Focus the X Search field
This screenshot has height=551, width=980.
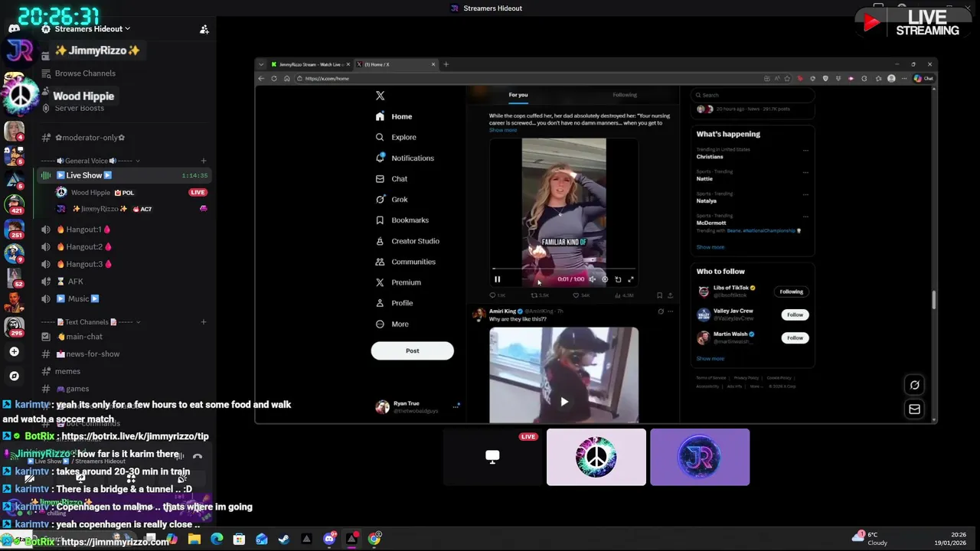click(753, 95)
